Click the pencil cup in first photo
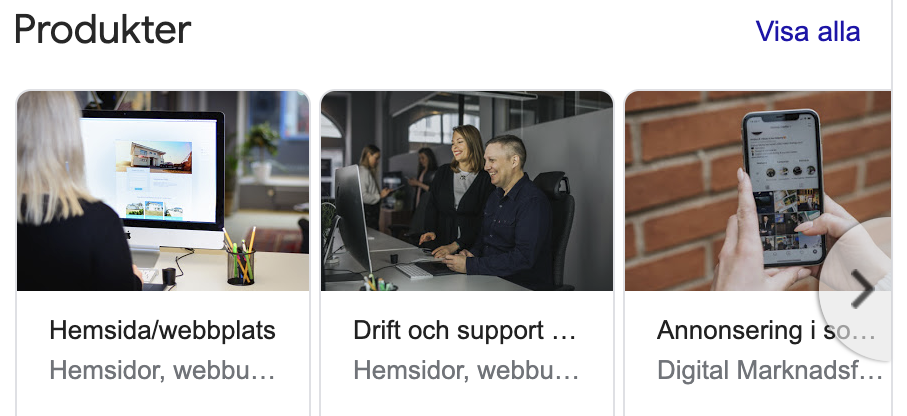The height and width of the screenshot is (416, 907). click(240, 258)
